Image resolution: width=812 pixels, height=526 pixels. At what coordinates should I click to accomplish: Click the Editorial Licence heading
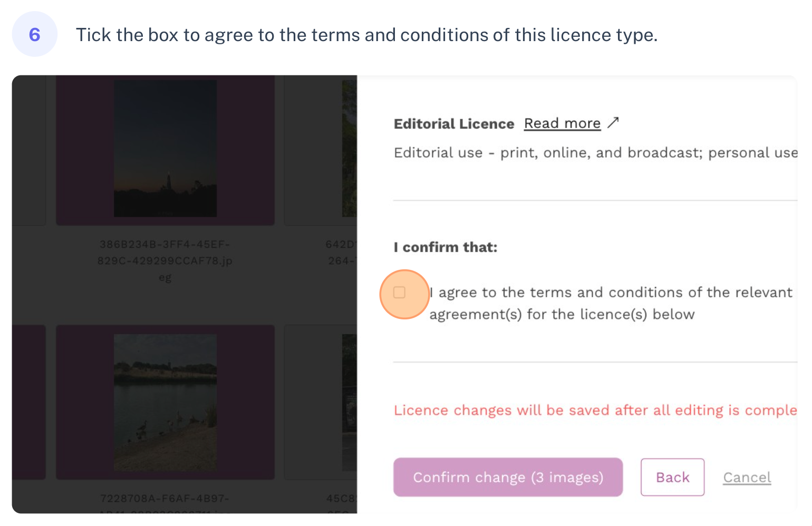(x=453, y=124)
